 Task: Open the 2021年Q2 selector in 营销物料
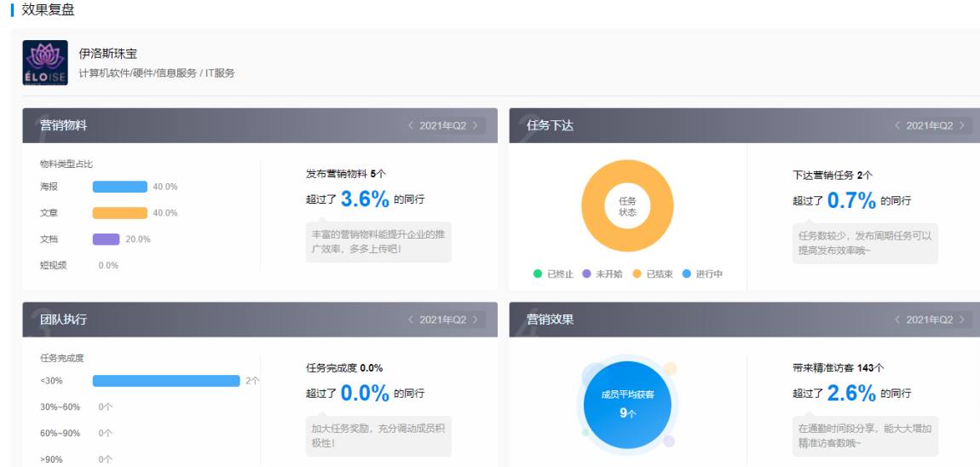pyautogui.click(x=442, y=126)
